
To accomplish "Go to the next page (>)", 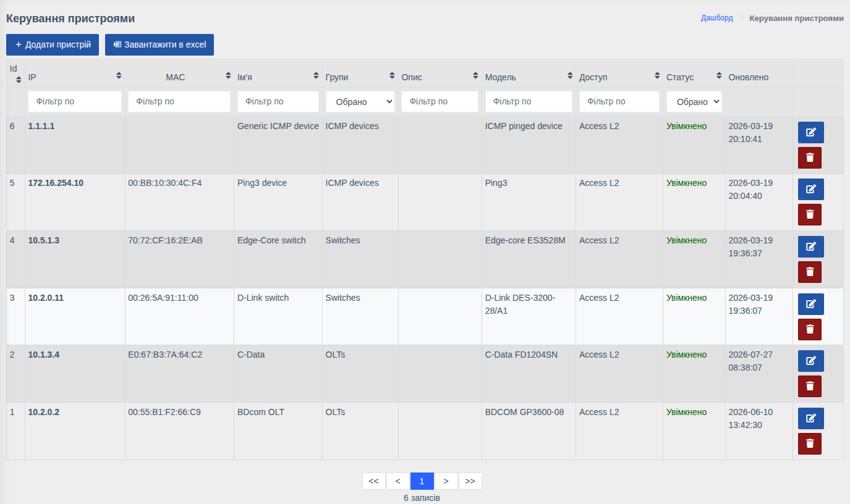I will tap(446, 481).
